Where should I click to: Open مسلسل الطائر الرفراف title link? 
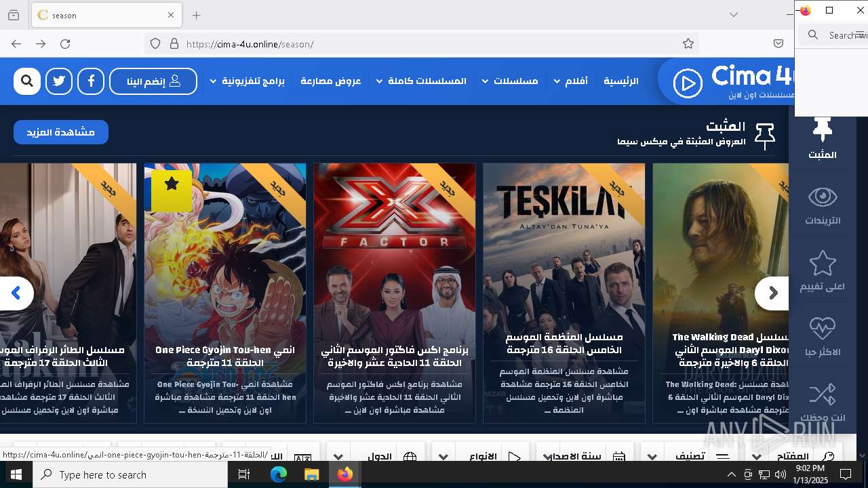(x=65, y=357)
